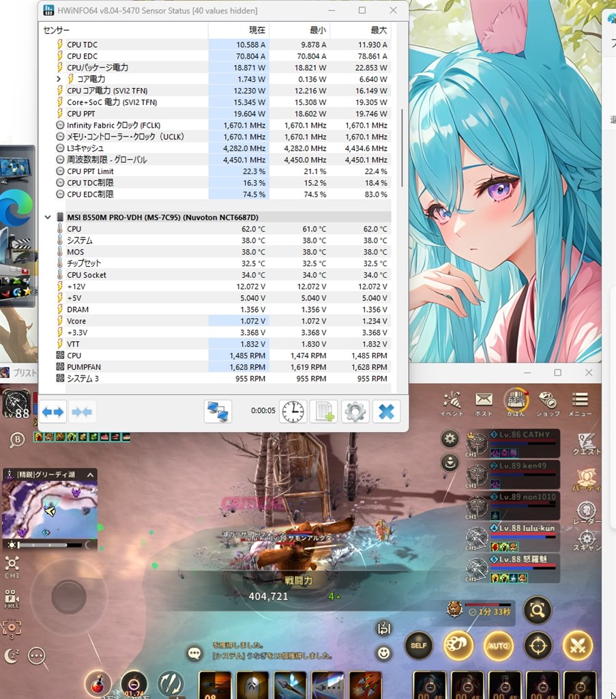The image size is (616, 699).
Task: Click the Lv.88 character portrait
Action: [x=16, y=403]
